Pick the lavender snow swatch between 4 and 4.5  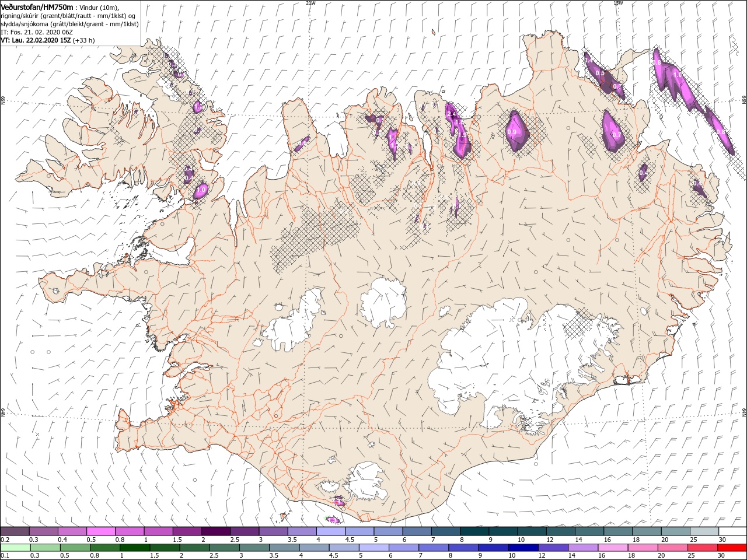point(330,531)
